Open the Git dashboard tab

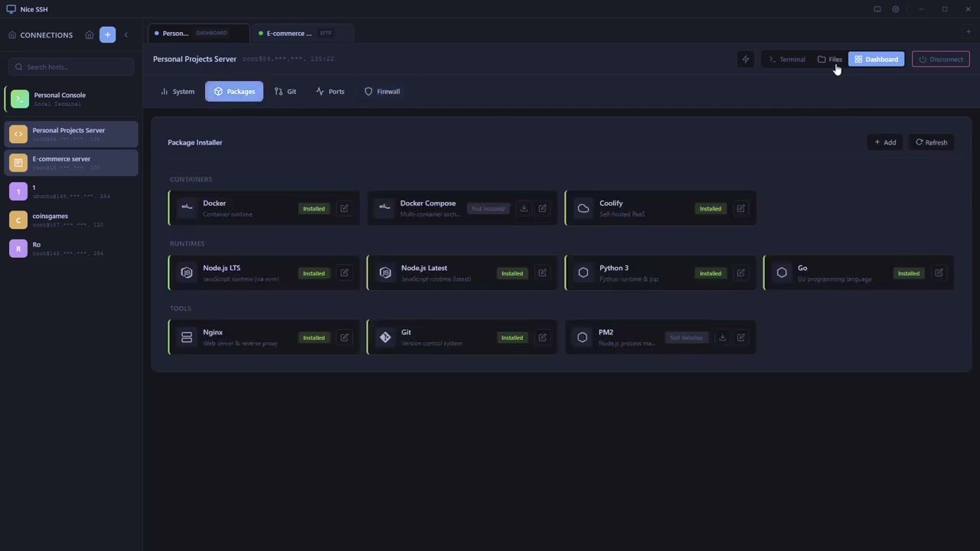[285, 91]
